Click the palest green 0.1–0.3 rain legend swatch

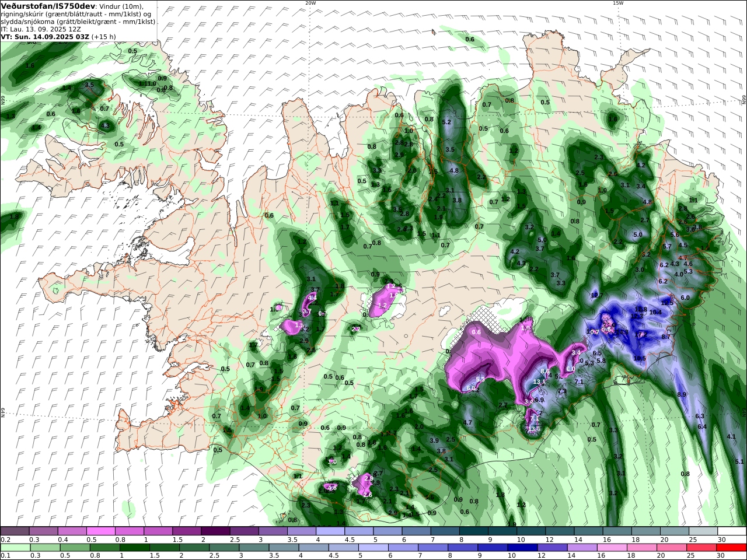15,548
